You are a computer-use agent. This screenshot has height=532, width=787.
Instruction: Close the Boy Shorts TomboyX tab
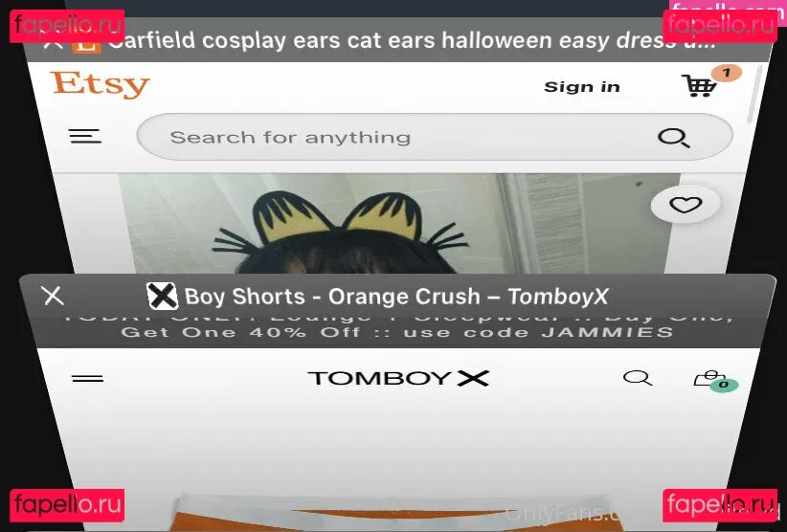click(x=54, y=296)
